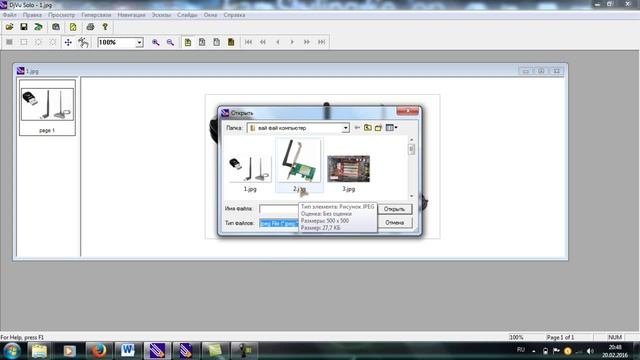Click the Windows Start button
The image size is (640, 360).
click(x=12, y=351)
